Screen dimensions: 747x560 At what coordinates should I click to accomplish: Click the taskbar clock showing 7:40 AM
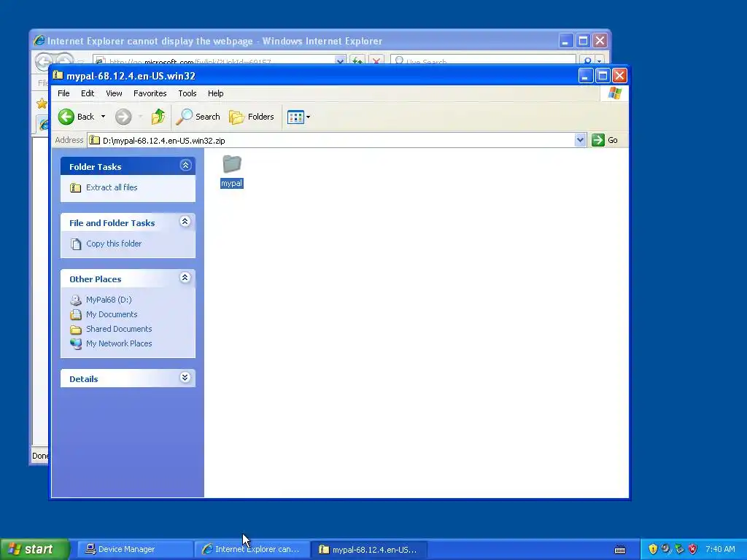click(x=720, y=549)
